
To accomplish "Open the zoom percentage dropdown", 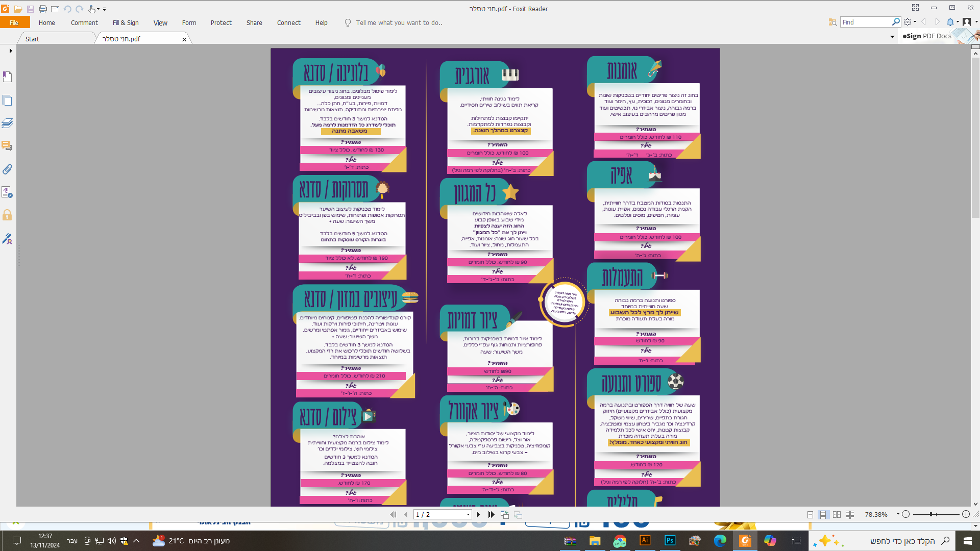I will pos(898,514).
